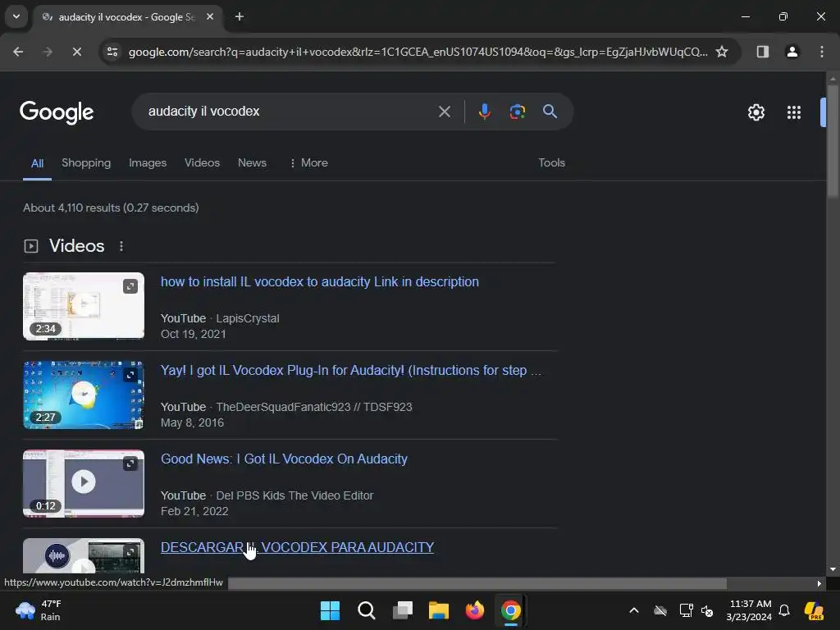This screenshot has height=630, width=840.
Task: Click the vertical scrollbar down arrow
Action: click(832, 569)
